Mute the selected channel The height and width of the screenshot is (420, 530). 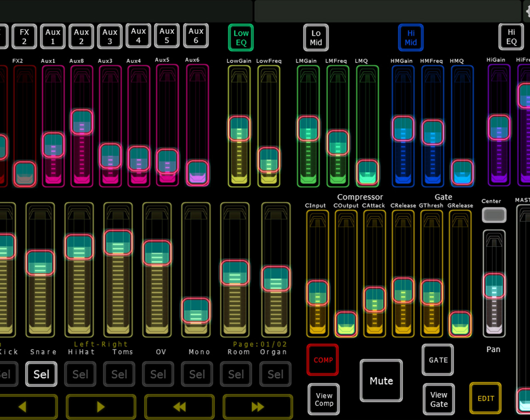click(x=381, y=381)
